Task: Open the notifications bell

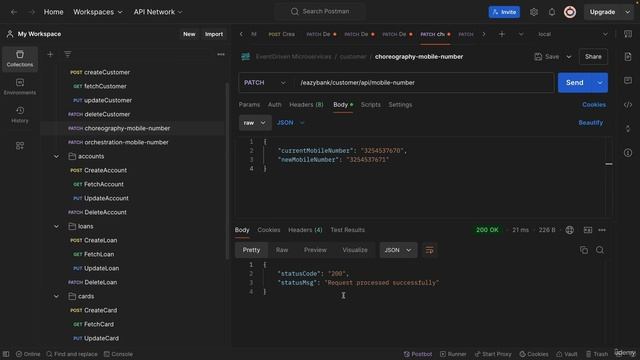Action: [552, 12]
